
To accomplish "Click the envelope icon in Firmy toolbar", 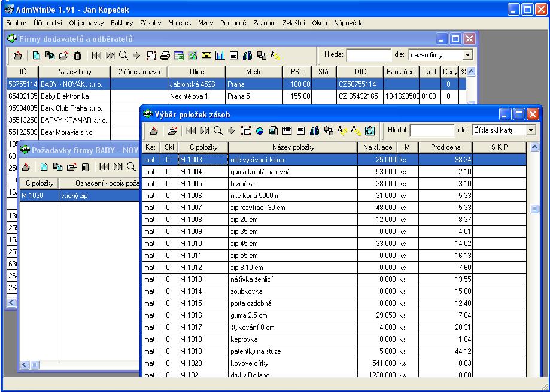I will pos(206,55).
